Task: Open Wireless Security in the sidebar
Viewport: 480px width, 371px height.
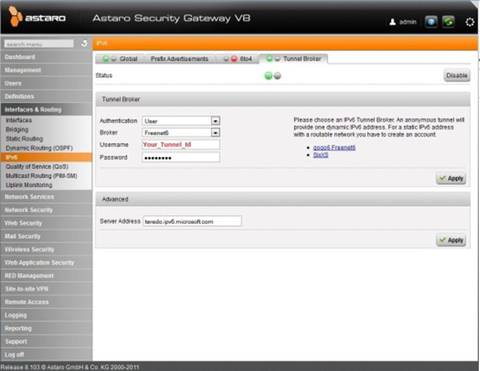Action: [x=46, y=249]
